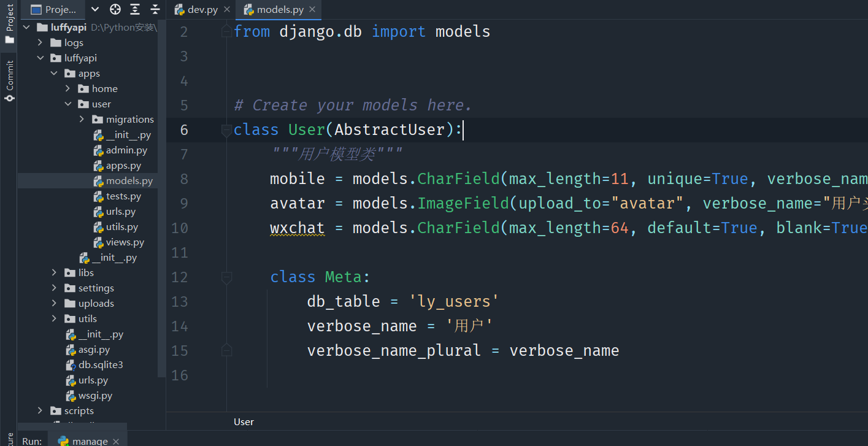Click the Expand All toolbar icon
Screen dimensions: 868x446
pyautogui.click(x=135, y=9)
